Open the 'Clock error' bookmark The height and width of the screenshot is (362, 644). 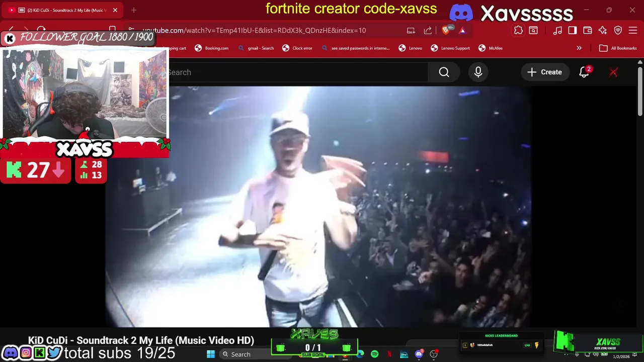click(x=297, y=48)
